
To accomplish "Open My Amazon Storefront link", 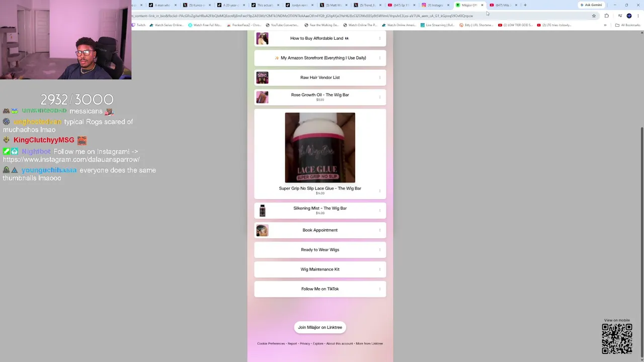I will pos(320,58).
